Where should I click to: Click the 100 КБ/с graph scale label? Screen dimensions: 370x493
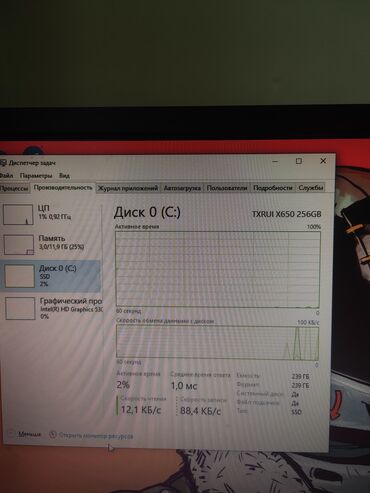click(x=308, y=322)
